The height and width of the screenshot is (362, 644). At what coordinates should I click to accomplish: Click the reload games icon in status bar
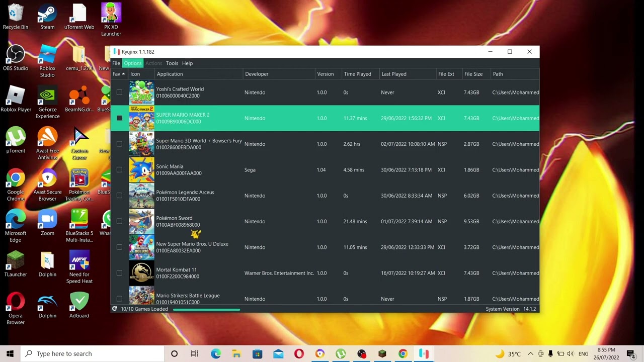(x=115, y=309)
